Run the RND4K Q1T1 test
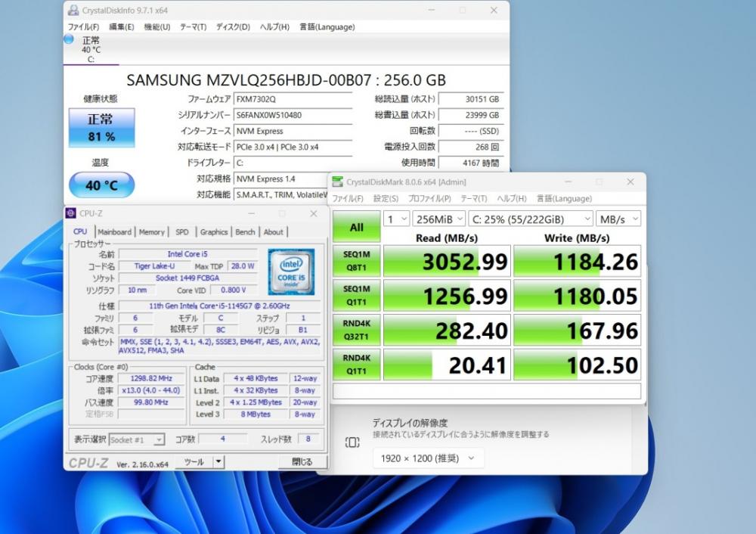The image size is (756, 534). 356,365
